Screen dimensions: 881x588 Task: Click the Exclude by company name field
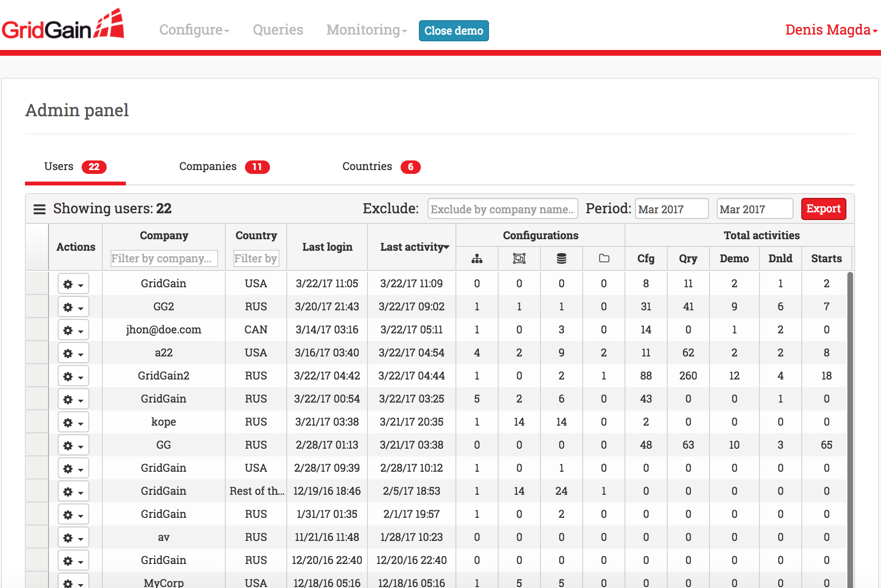(502, 209)
